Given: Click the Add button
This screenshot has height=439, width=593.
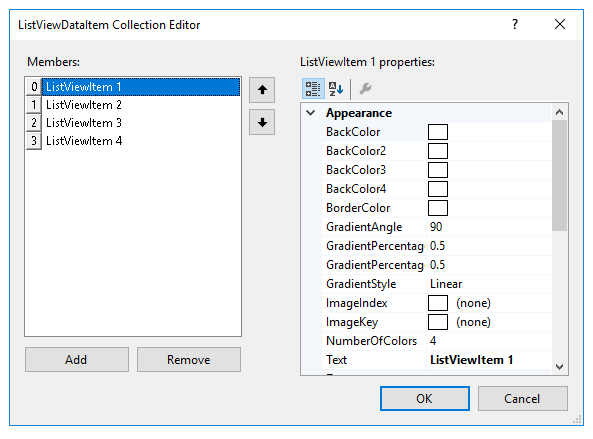Looking at the screenshot, I should [77, 360].
